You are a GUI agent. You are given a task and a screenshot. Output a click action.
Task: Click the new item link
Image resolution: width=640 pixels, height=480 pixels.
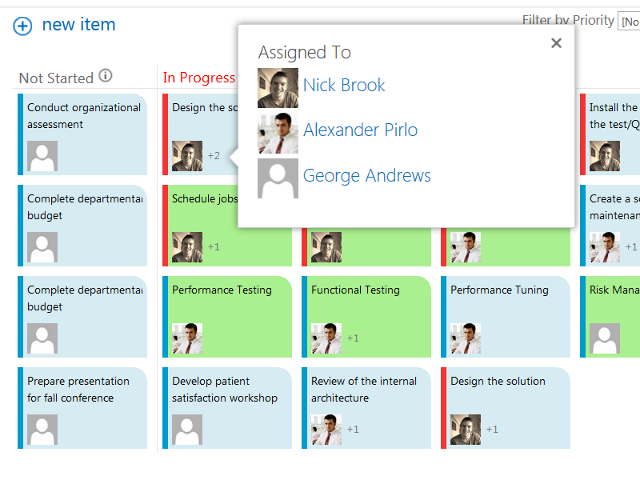(78, 25)
